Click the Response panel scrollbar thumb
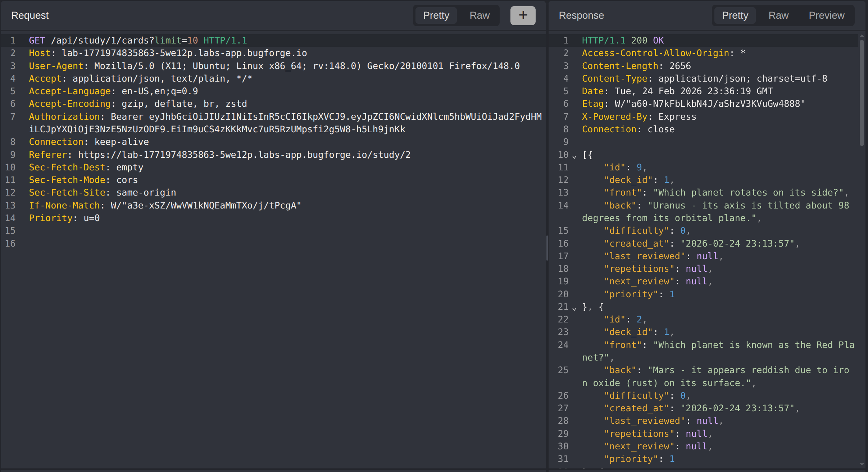Image resolution: width=868 pixels, height=472 pixels. click(x=862, y=92)
